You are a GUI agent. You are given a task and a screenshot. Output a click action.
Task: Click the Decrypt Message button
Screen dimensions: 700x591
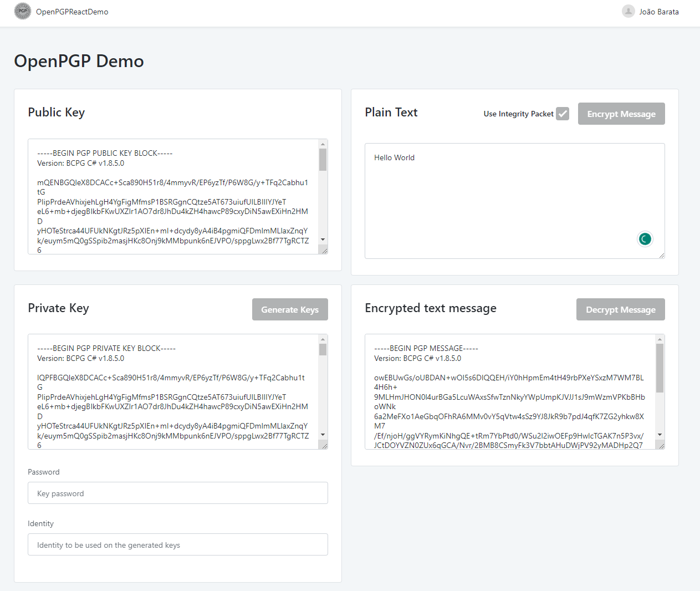[x=620, y=309]
